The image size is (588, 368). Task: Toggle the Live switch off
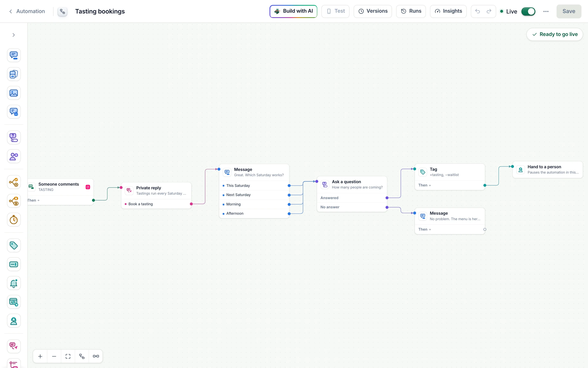[x=528, y=11]
